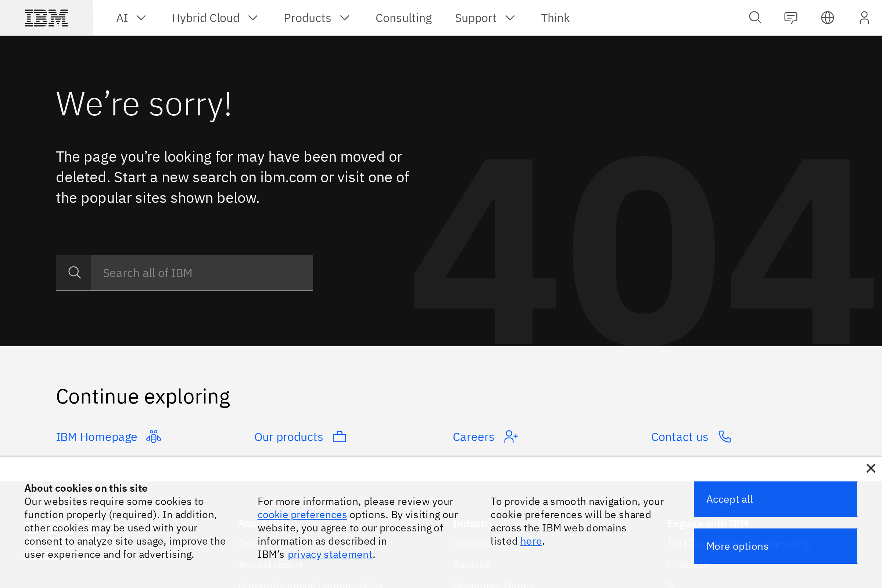The image size is (882, 588).
Task: Open the user profile icon
Action: [864, 18]
